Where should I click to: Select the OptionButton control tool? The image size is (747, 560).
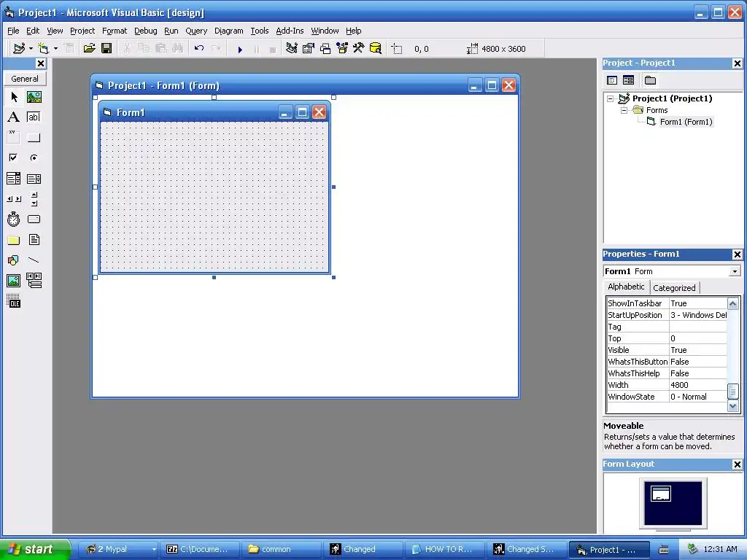pos(34,157)
